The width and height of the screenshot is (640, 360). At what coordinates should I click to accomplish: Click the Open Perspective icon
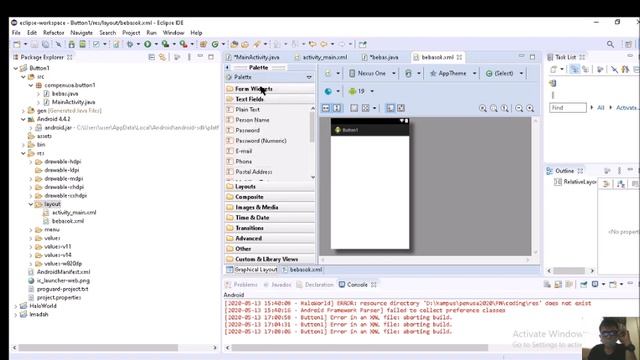[x=628, y=44]
